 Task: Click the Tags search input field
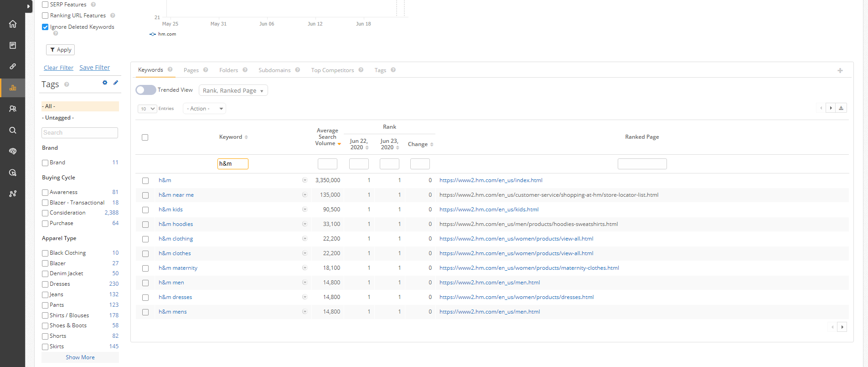[x=80, y=133]
